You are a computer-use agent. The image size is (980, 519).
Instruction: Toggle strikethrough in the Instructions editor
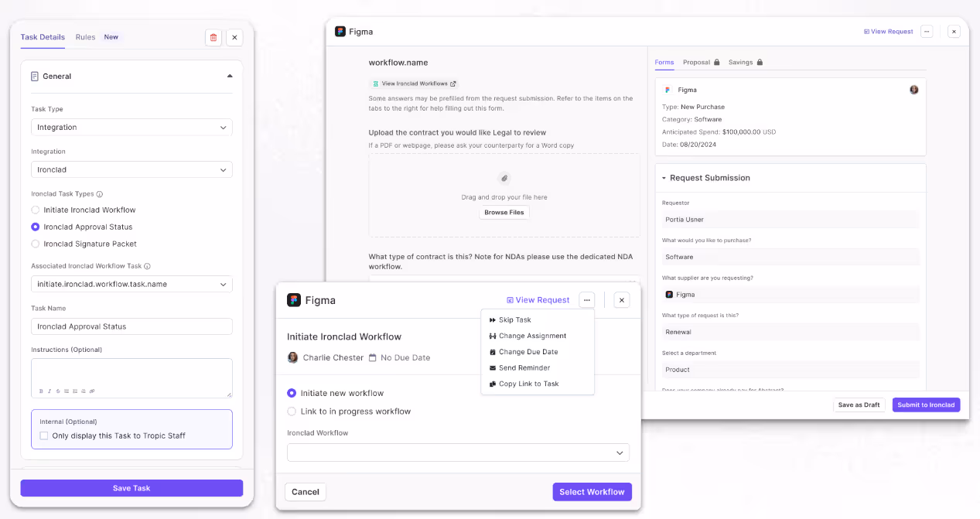tap(58, 391)
